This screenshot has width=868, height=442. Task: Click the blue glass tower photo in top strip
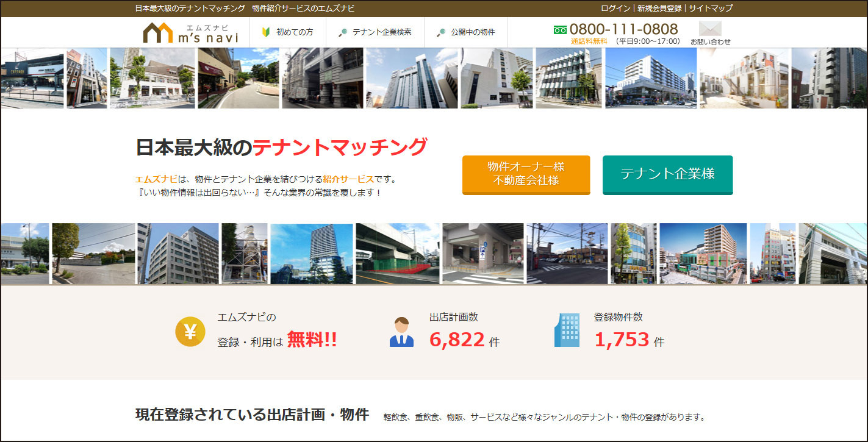pyautogui.click(x=412, y=78)
